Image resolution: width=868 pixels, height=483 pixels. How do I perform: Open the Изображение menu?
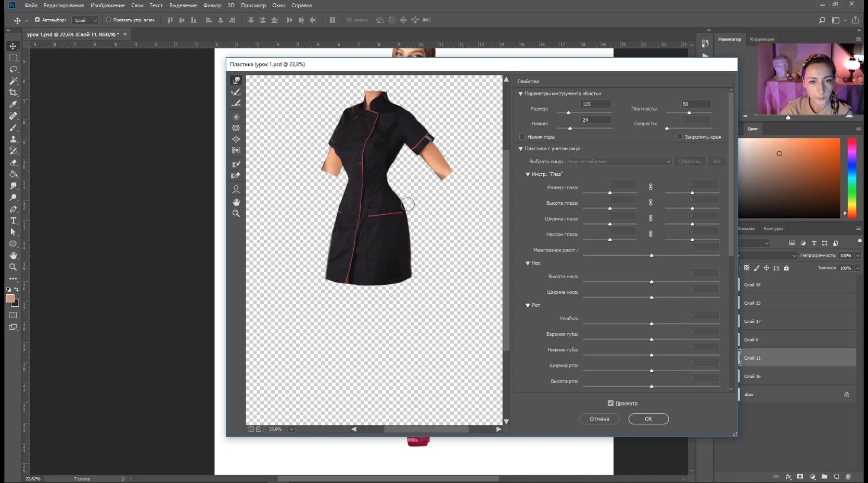click(107, 5)
